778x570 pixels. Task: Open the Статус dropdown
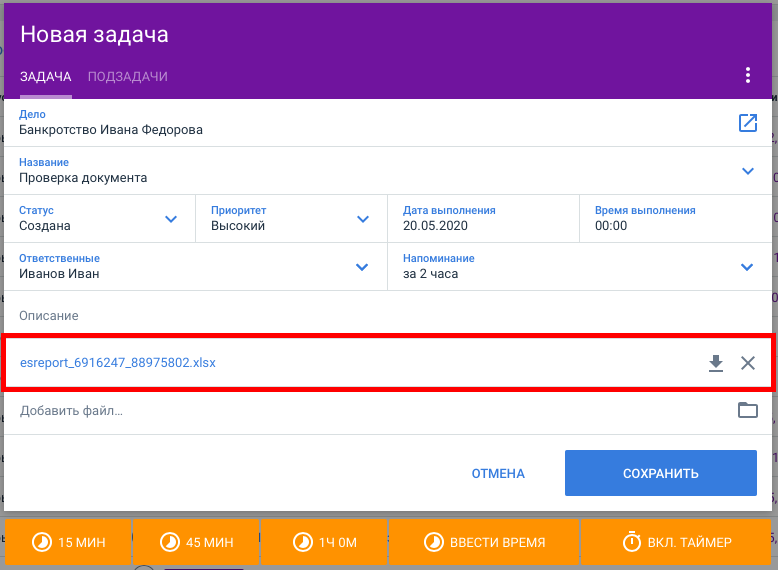171,219
